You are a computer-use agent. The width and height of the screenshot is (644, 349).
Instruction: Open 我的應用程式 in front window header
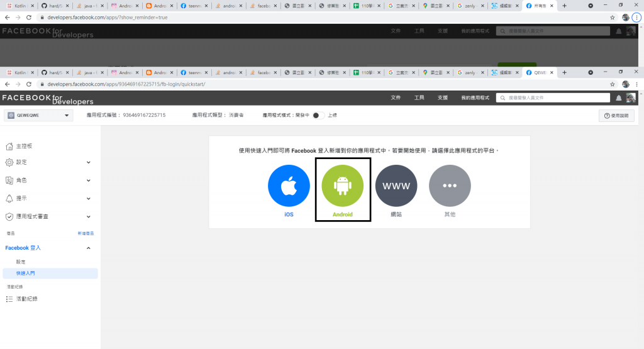(x=475, y=97)
